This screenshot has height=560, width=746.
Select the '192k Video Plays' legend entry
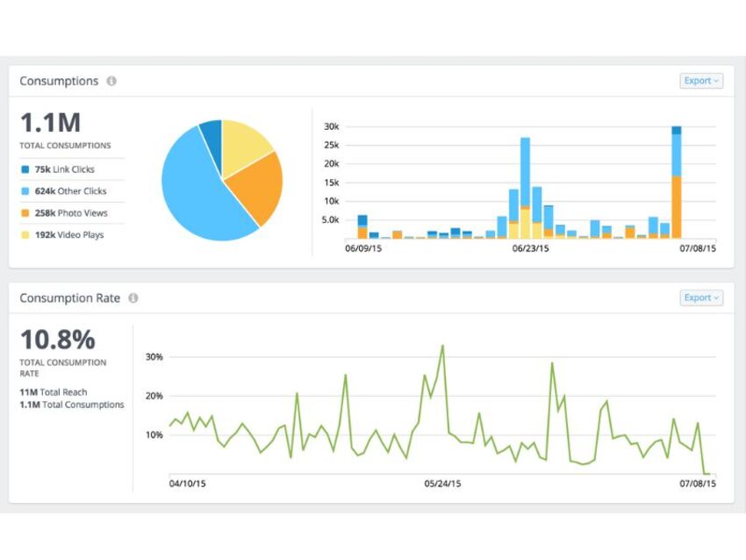click(63, 235)
